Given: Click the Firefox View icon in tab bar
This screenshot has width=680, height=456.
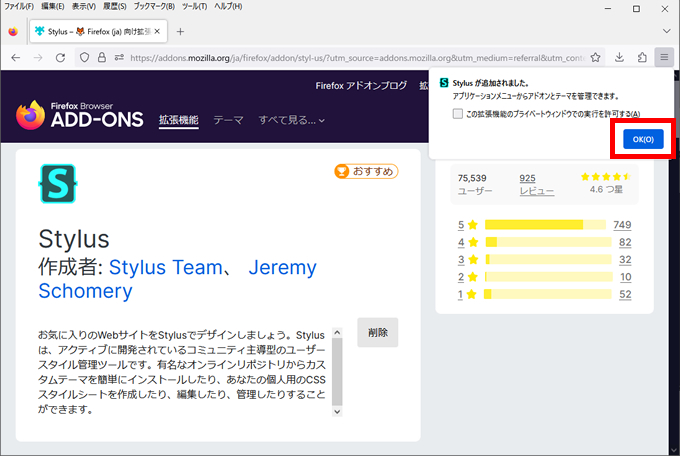Looking at the screenshot, I should (13, 32).
